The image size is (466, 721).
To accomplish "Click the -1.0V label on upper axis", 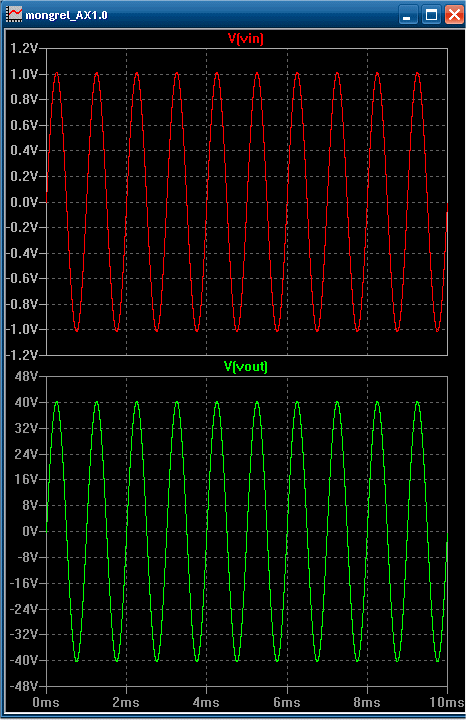I will 22,329.
